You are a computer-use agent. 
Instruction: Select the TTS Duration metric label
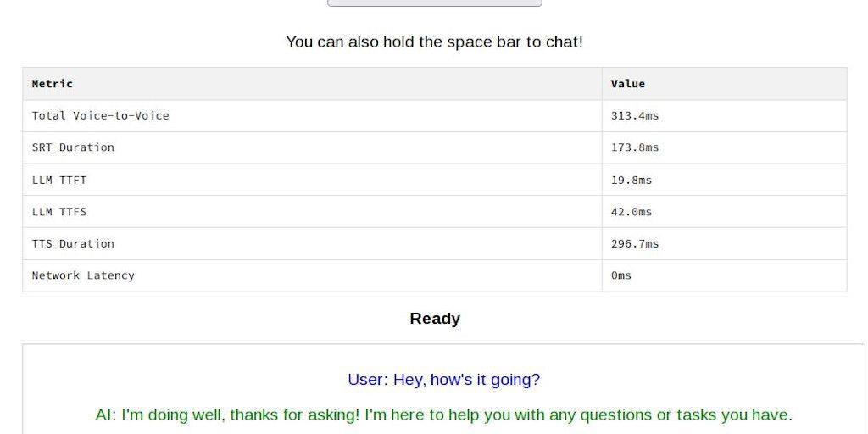(73, 243)
